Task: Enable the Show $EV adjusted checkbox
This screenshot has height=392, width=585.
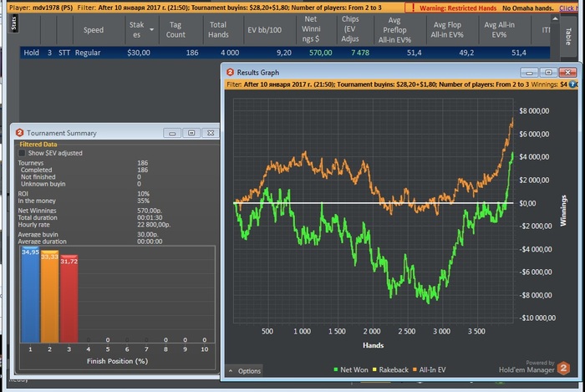Action: click(x=22, y=153)
